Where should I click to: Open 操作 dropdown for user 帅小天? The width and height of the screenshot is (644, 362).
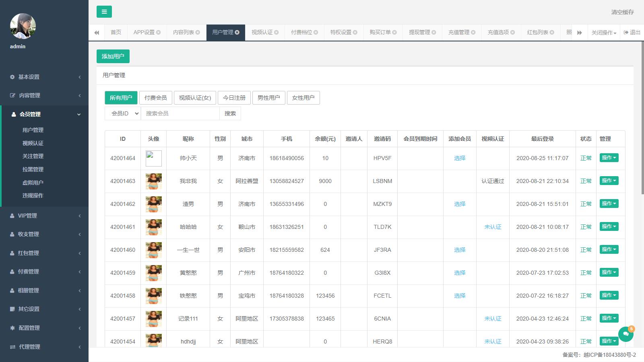[x=609, y=158]
